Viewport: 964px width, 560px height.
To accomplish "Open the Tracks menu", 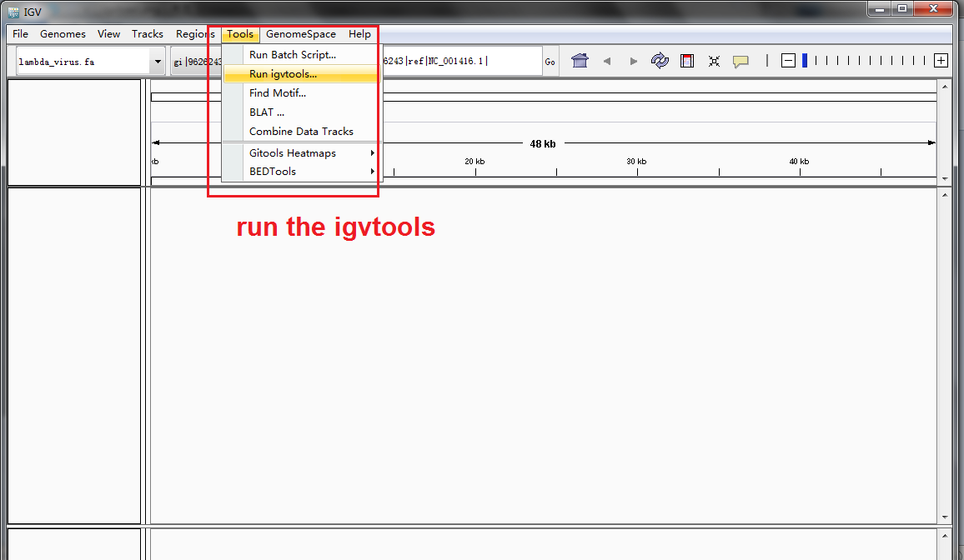I will [x=148, y=34].
